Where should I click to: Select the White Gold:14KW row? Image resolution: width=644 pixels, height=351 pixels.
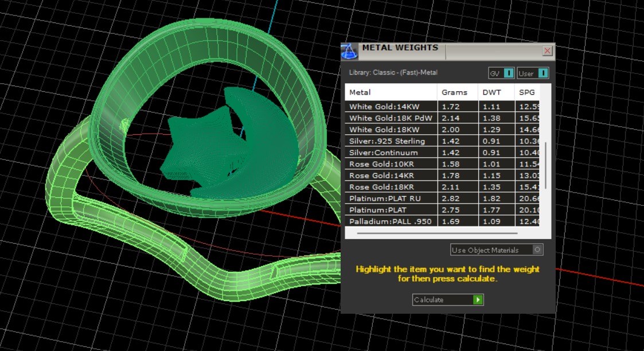tap(442, 106)
